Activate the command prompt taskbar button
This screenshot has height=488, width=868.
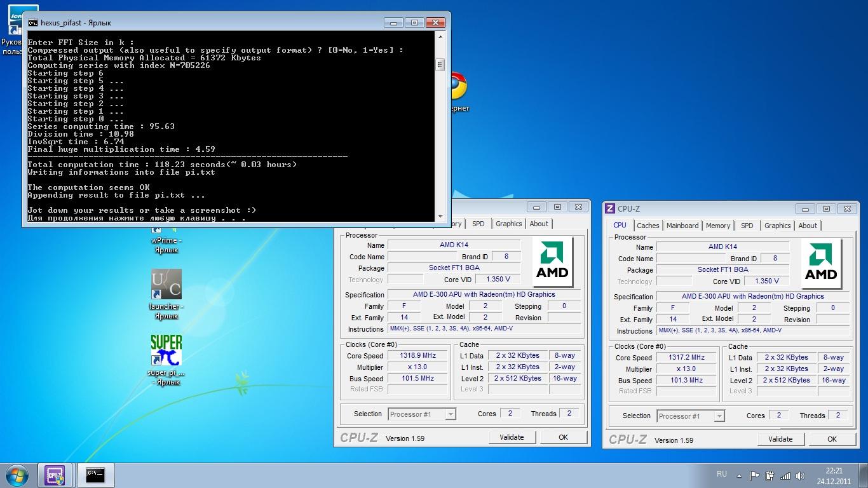(95, 475)
